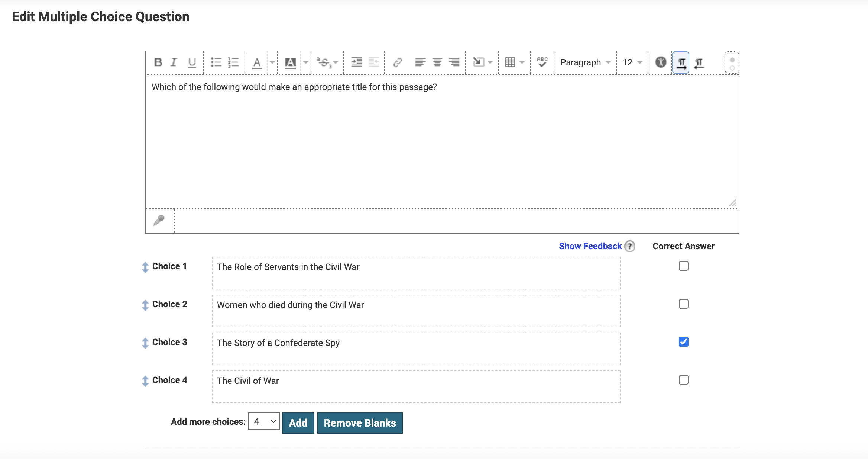The width and height of the screenshot is (868, 459).
Task: Open the Show Feedback link
Action: [x=590, y=246]
